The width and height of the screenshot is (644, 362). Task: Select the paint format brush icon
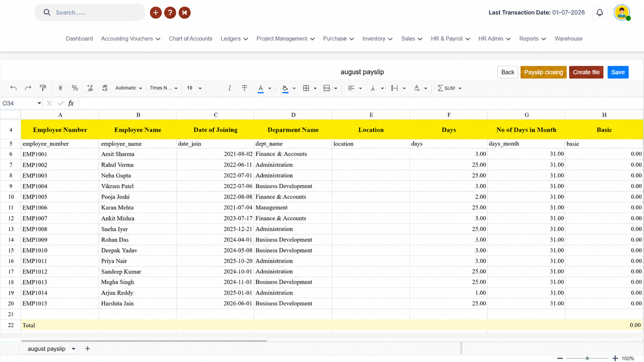pyautogui.click(x=43, y=88)
